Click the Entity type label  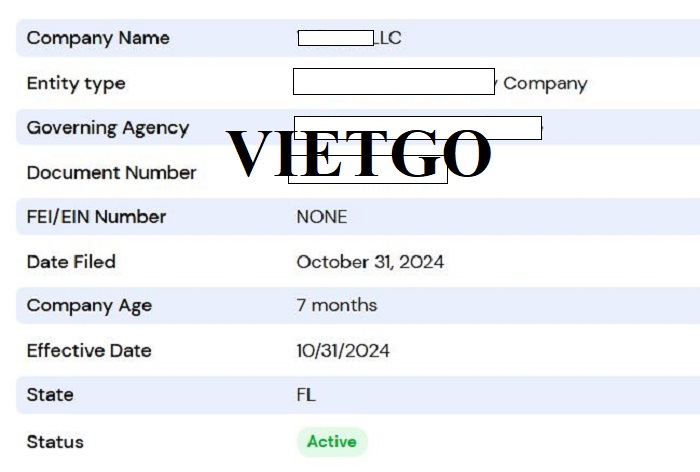(76, 84)
